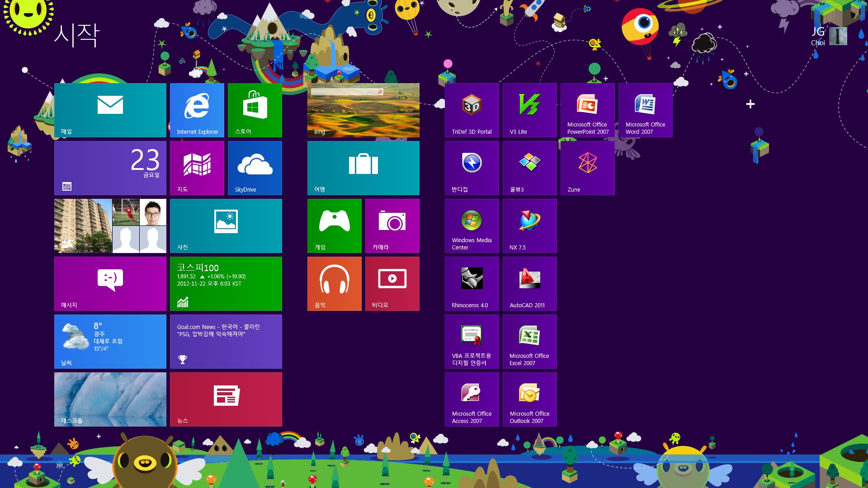Launch Microsoft Office Excel 2007

pyautogui.click(x=530, y=342)
